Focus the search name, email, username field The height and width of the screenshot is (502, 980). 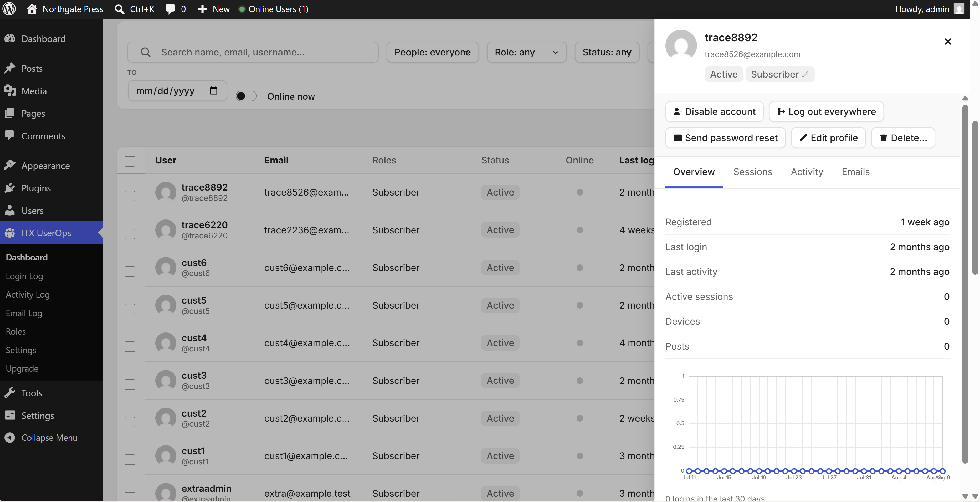253,52
